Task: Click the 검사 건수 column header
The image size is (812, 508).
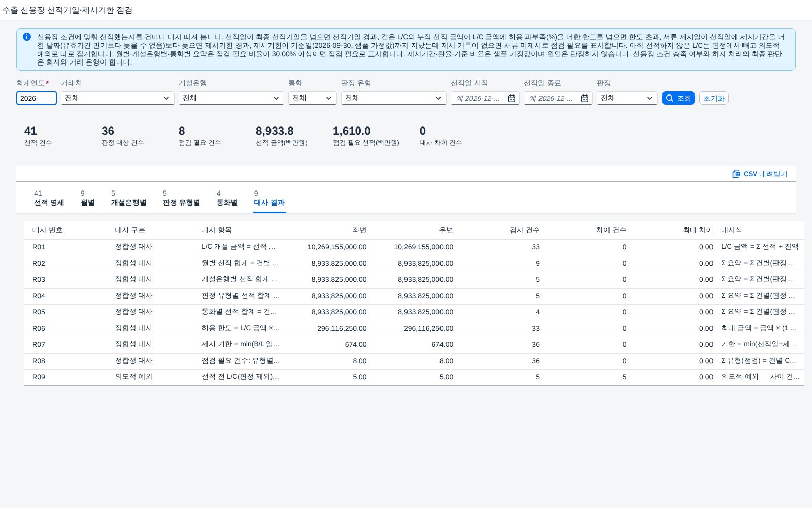Action: 525,230
